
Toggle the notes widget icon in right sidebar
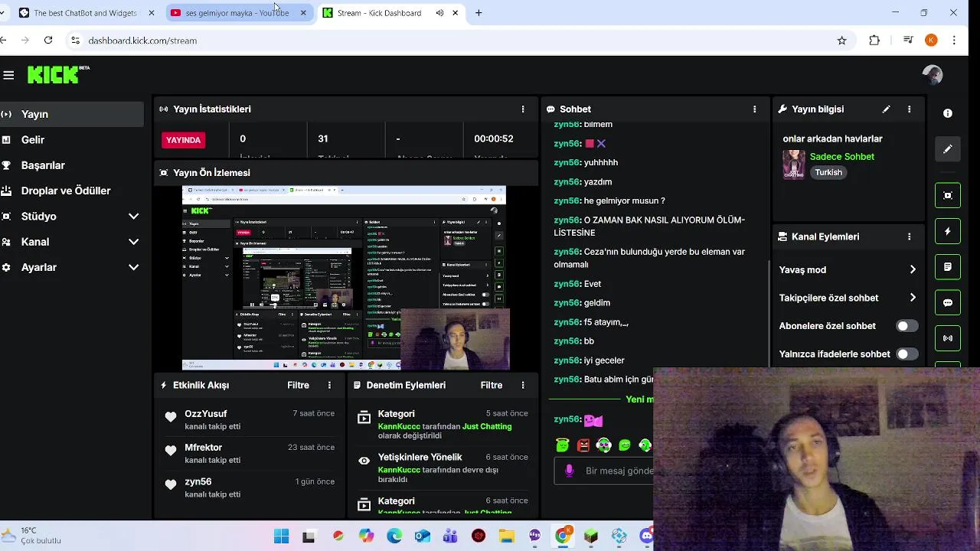948,267
